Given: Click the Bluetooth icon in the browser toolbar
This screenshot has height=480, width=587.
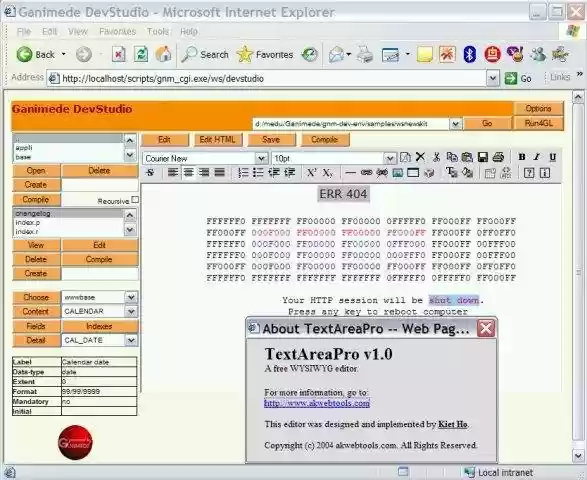Looking at the screenshot, I should [469, 55].
